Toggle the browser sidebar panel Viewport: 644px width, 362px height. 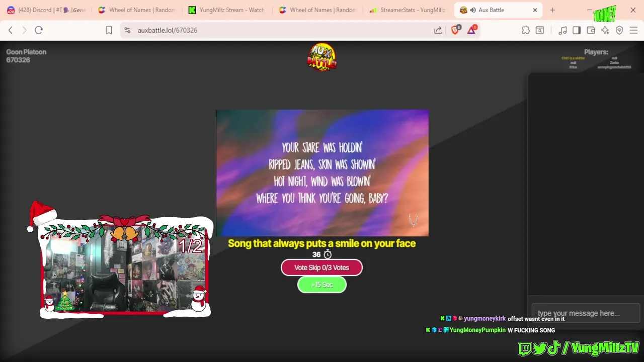coord(577,30)
